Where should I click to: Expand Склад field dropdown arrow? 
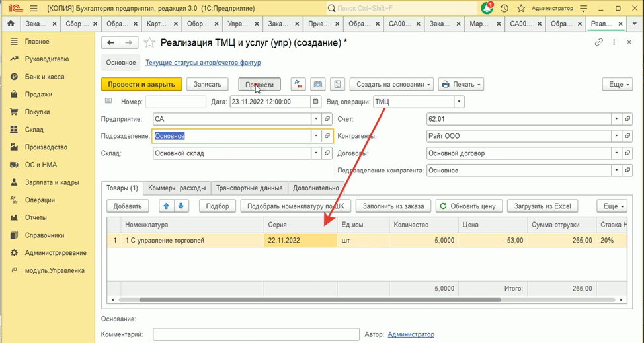tap(316, 153)
